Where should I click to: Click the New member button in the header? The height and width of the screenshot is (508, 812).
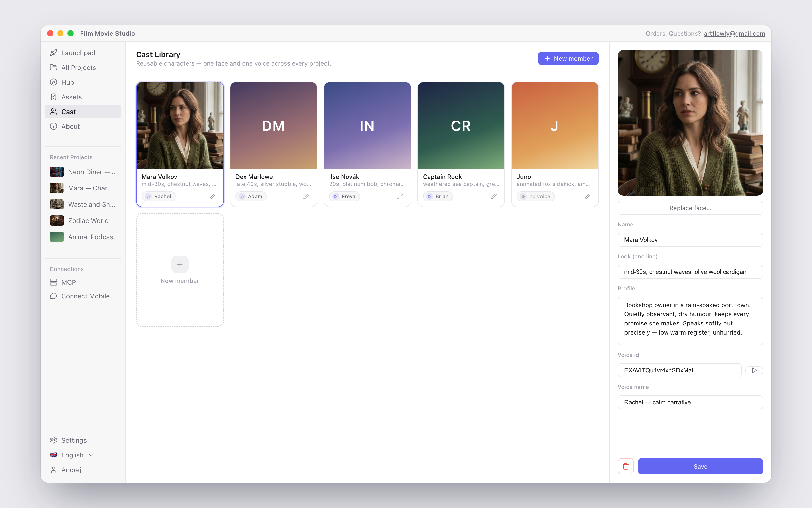568,58
